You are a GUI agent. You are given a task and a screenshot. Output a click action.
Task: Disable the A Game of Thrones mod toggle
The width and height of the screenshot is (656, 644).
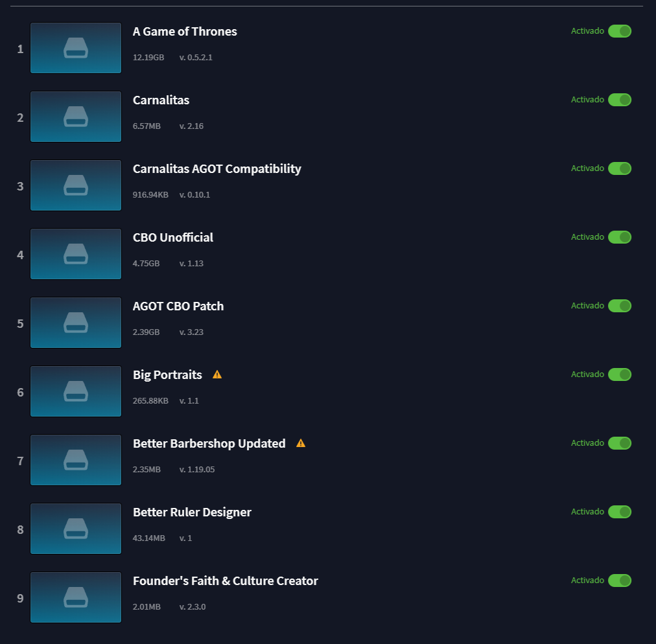620,31
